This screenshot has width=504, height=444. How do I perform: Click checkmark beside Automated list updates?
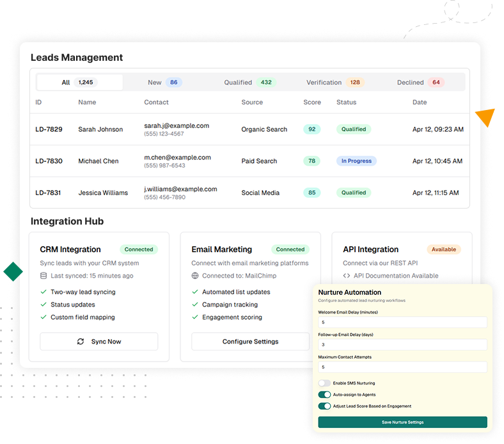click(195, 292)
